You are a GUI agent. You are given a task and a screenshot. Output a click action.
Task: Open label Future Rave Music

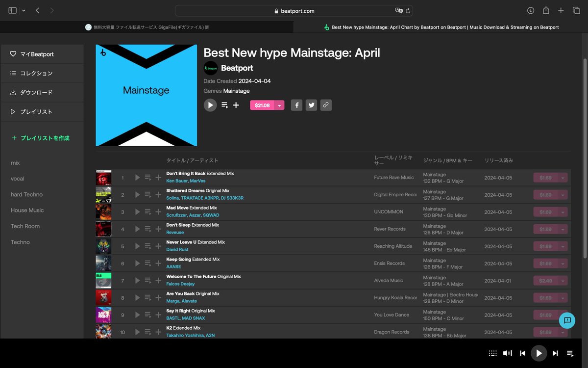(394, 178)
